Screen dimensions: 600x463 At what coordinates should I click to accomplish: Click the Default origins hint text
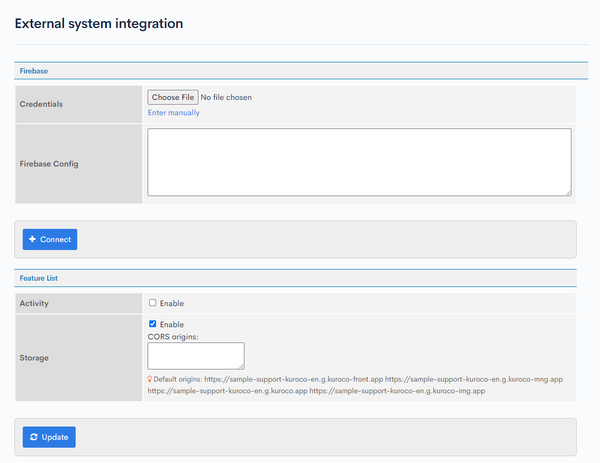pos(355,385)
